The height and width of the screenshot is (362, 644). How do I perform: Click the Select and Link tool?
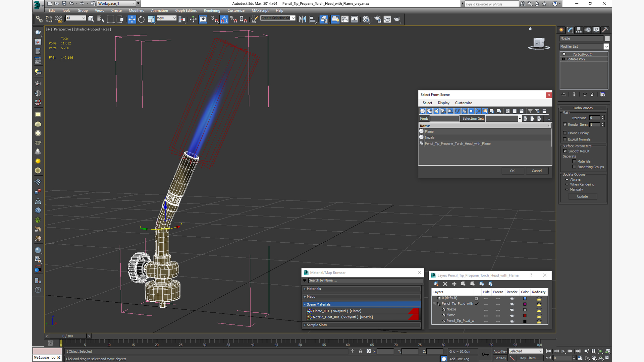(39, 19)
